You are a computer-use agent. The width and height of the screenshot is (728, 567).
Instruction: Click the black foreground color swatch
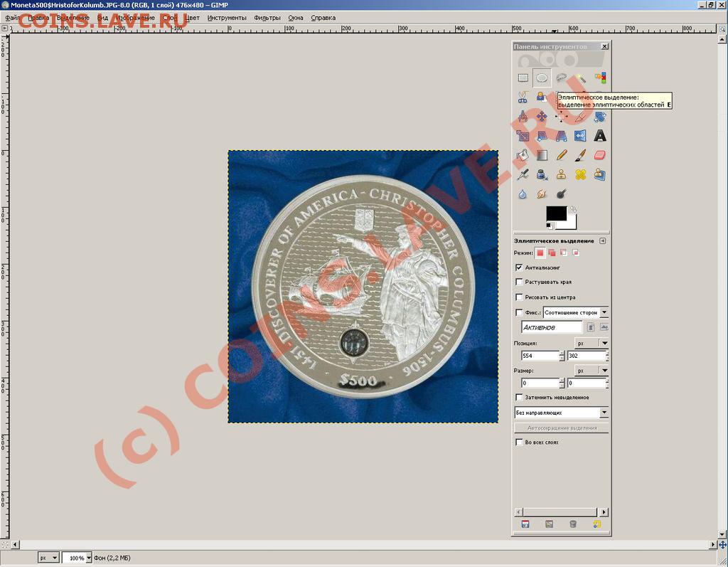(x=556, y=213)
